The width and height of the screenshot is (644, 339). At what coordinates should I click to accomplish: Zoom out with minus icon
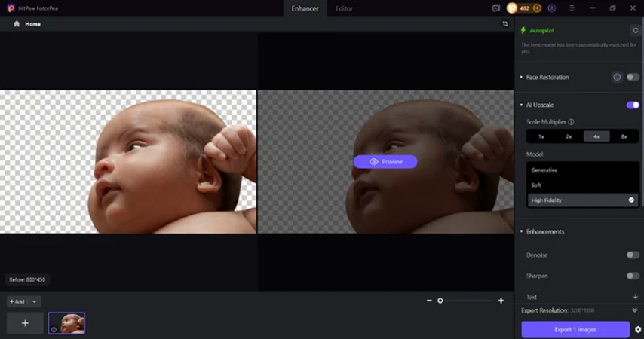429,301
